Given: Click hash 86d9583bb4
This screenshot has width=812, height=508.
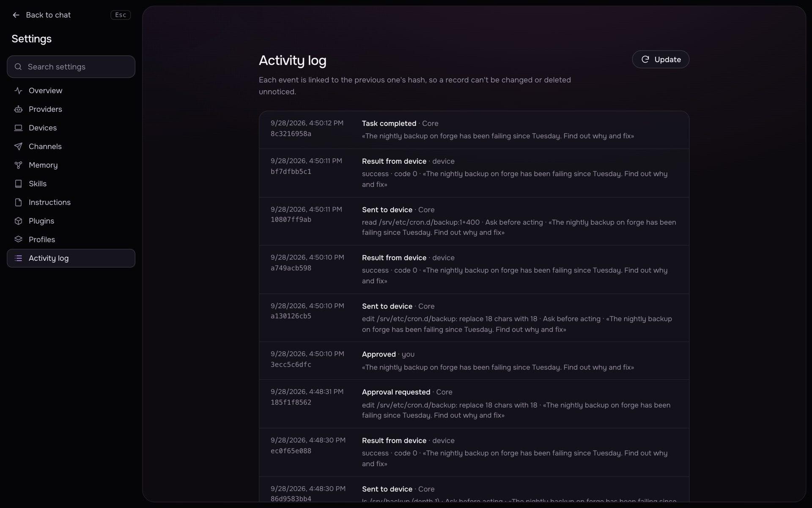Looking at the screenshot, I should coord(291,499).
